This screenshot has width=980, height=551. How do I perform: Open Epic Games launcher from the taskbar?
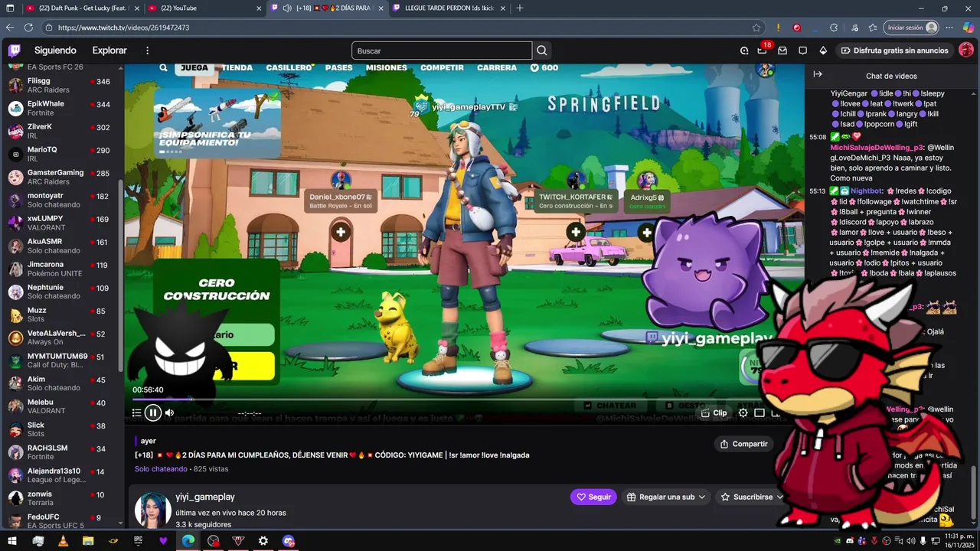point(138,541)
